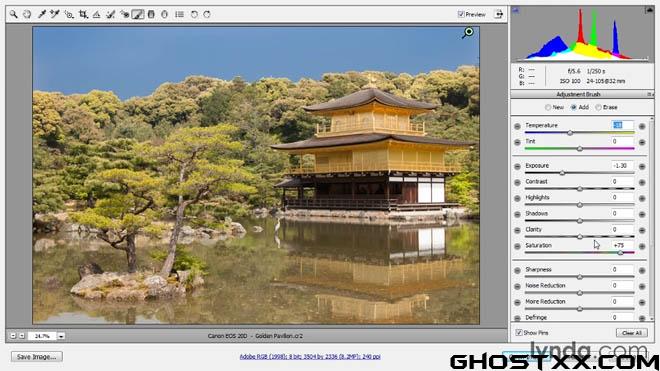Image resolution: width=660 pixels, height=371 pixels.
Task: Disable the Show Pins checkbox
Action: 519,333
